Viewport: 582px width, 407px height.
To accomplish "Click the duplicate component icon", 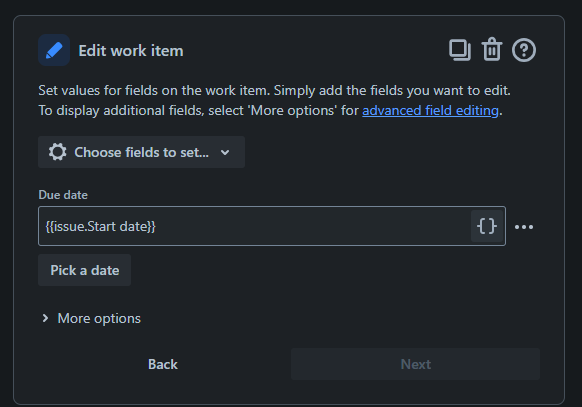I will point(460,50).
